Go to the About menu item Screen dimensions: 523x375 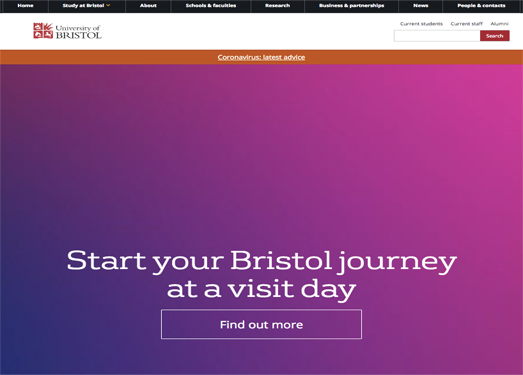(148, 5)
